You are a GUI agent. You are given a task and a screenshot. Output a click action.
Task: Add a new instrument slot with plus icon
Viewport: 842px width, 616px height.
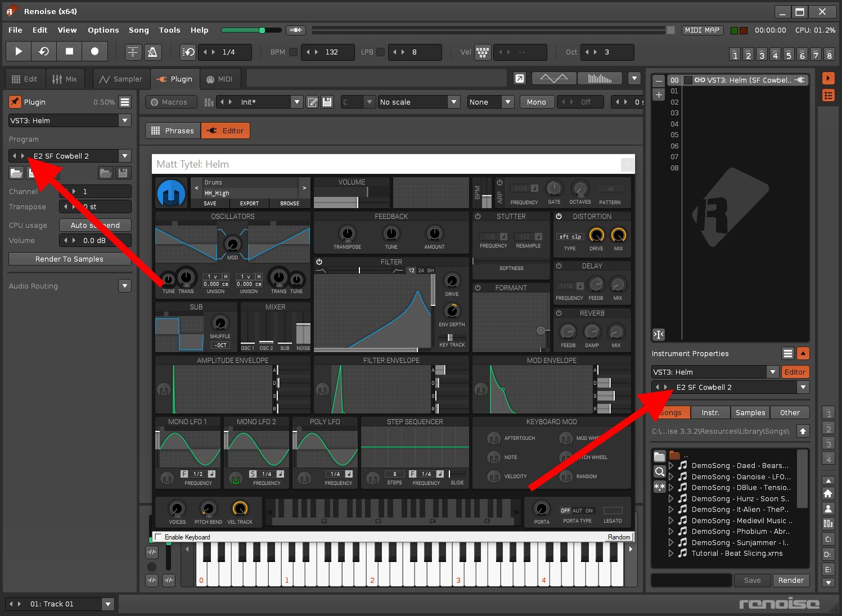659,95
